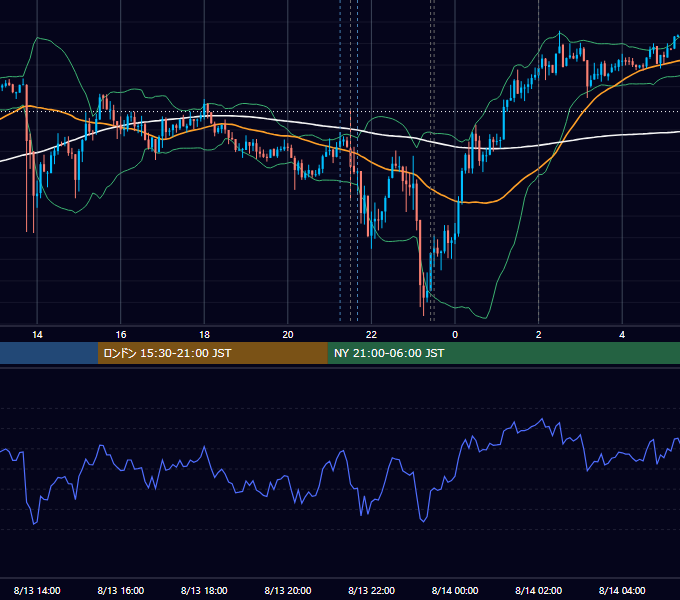The height and width of the screenshot is (600, 680).
Task: Click the blue session band before London
Action: click(49, 353)
